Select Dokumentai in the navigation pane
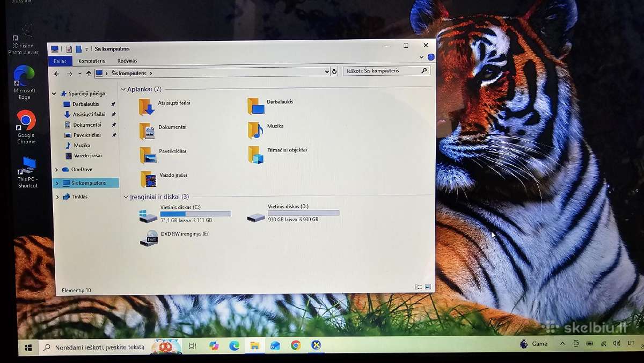Screen dimensions: 644x363 (87, 125)
